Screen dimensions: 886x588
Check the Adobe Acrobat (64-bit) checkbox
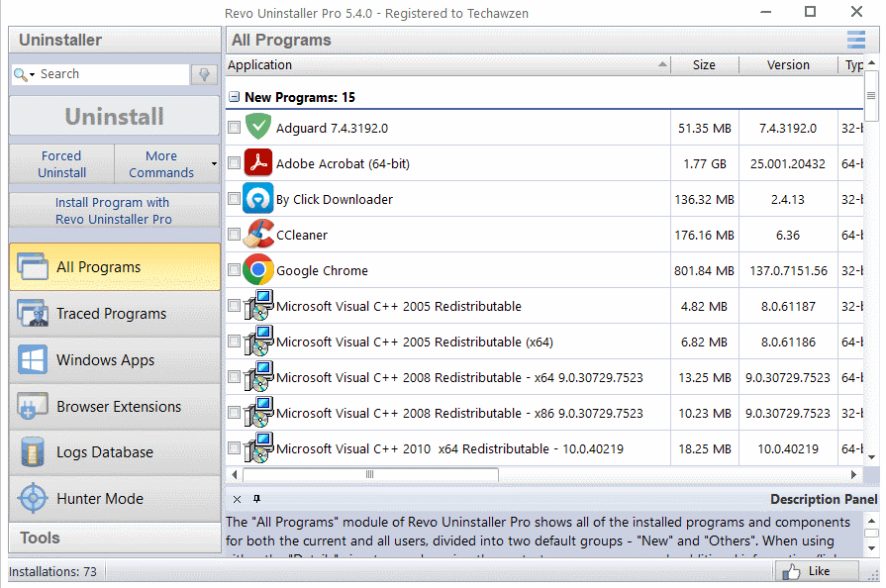pyautogui.click(x=234, y=162)
